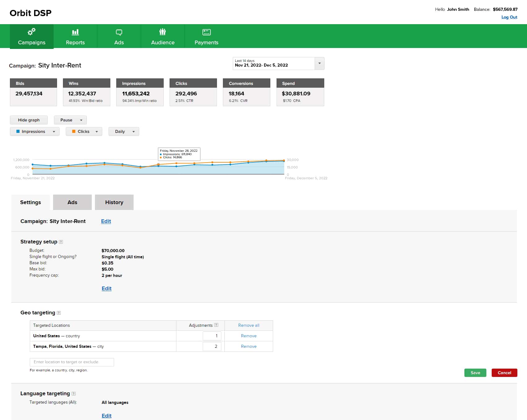This screenshot has height=420, width=527.
Task: Click the Impressions value 11,653,242
Action: pos(136,94)
